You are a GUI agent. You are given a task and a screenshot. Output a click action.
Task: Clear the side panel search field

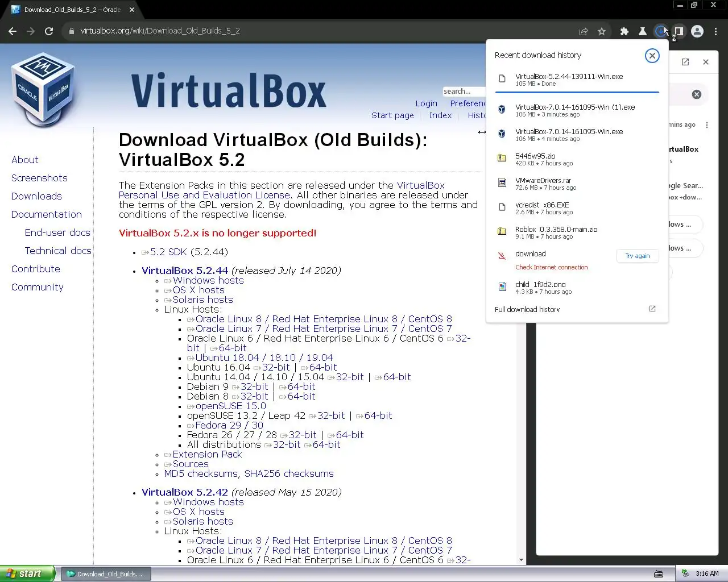[x=697, y=94]
